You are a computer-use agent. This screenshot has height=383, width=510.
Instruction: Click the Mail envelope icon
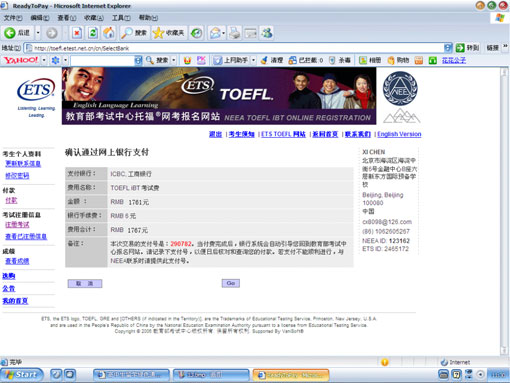pos(215,33)
